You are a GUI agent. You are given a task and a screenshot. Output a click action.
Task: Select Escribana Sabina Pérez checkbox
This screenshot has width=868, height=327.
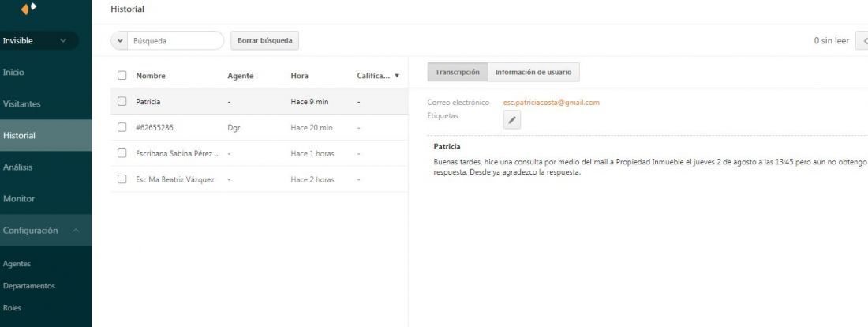[122, 153]
